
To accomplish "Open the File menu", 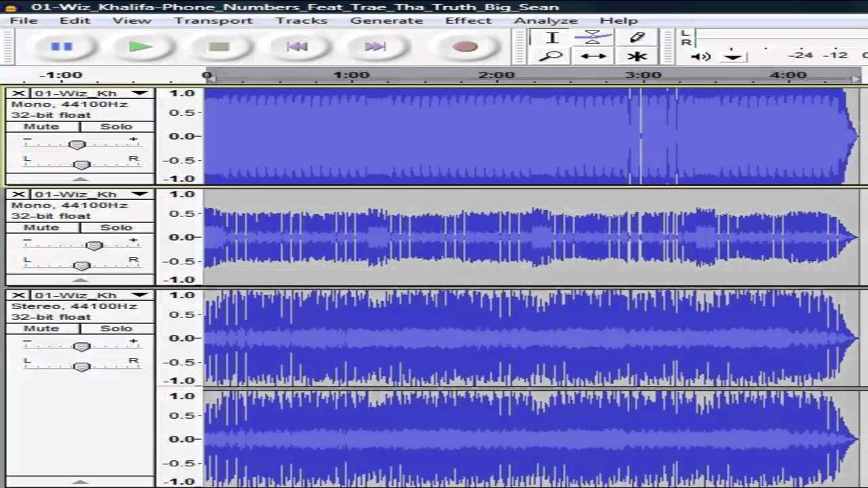I will click(24, 20).
